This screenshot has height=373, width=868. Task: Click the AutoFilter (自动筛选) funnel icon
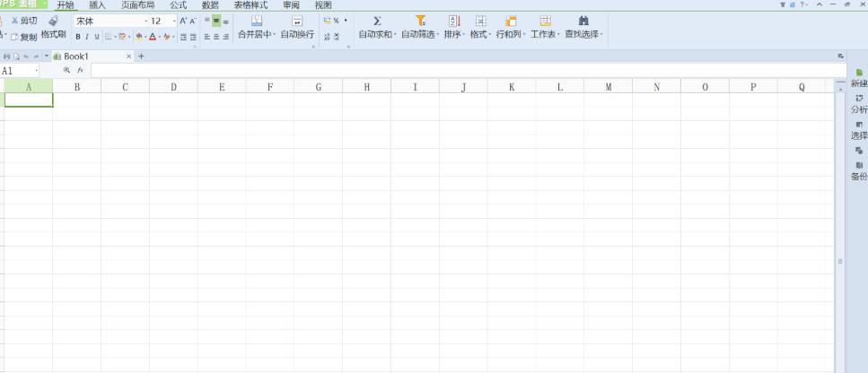(x=420, y=21)
